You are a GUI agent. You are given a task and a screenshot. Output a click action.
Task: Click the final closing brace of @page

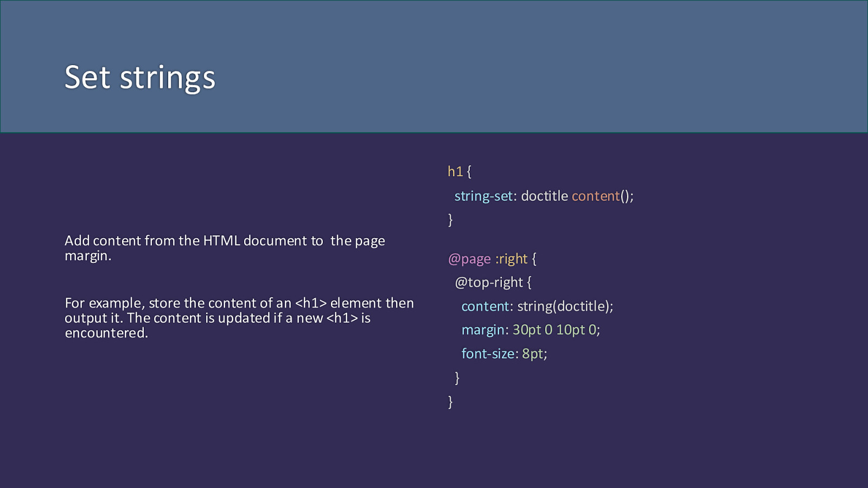point(450,401)
